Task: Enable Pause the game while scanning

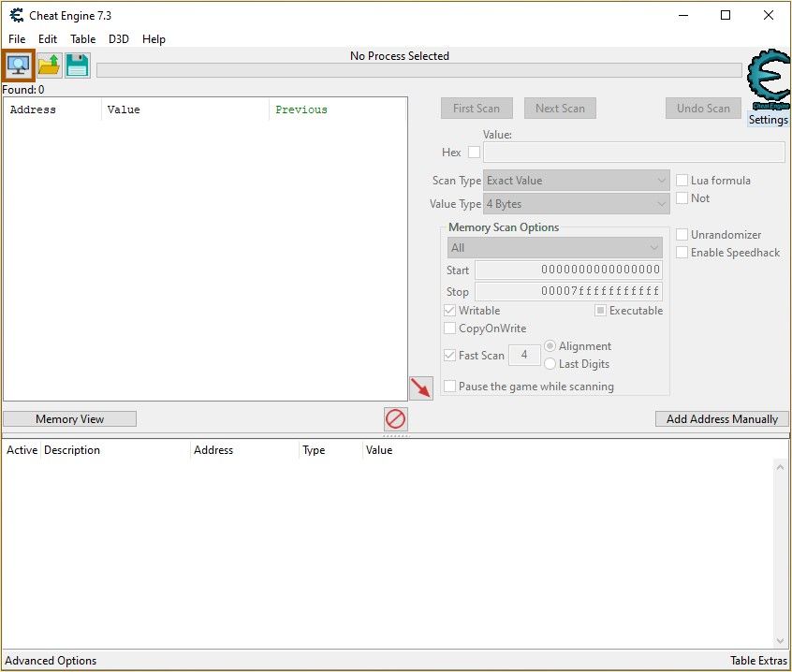Action: [449, 386]
